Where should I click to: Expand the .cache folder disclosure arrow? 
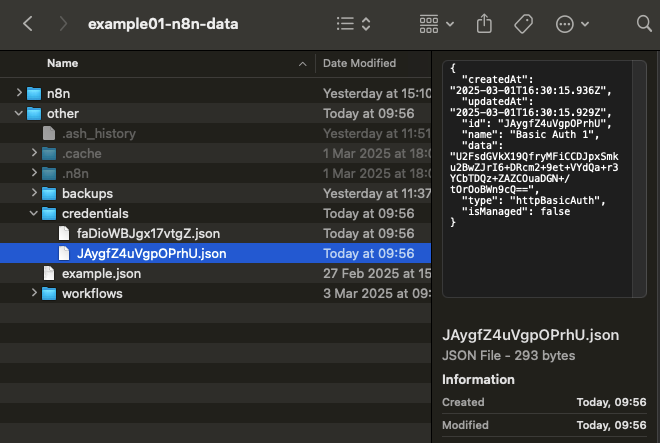[34, 153]
